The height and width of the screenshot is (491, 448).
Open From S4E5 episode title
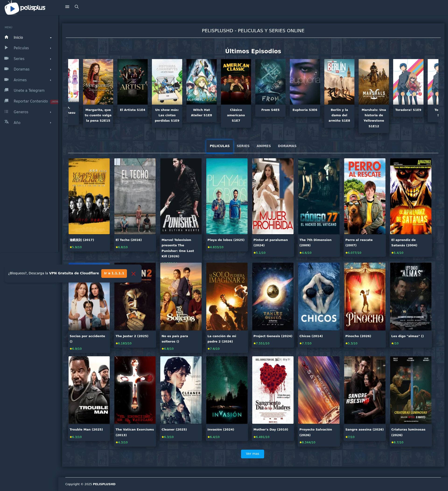(270, 110)
